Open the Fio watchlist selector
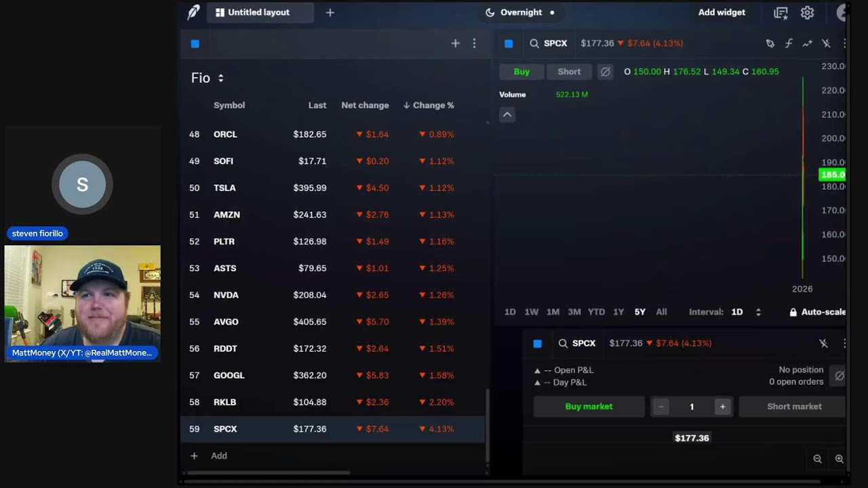Screen dimensions: 868x488 click(208, 78)
